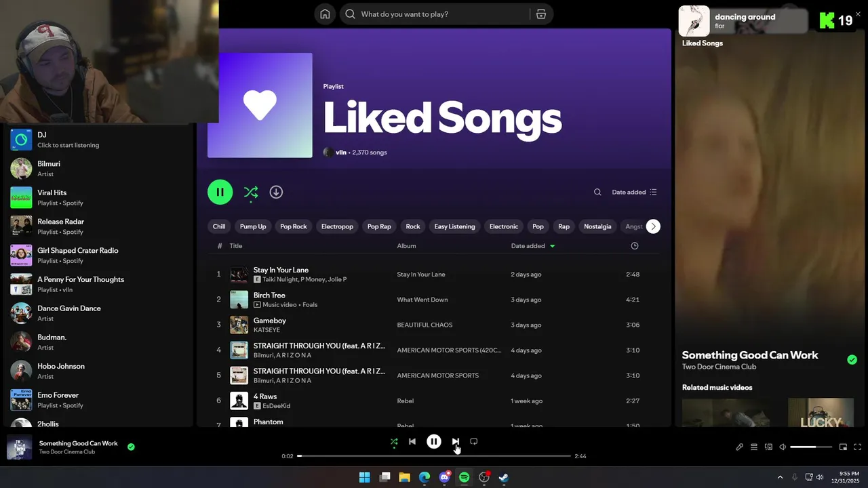Download the Liked Songs playlist
The height and width of the screenshot is (488, 868).
coord(276,192)
